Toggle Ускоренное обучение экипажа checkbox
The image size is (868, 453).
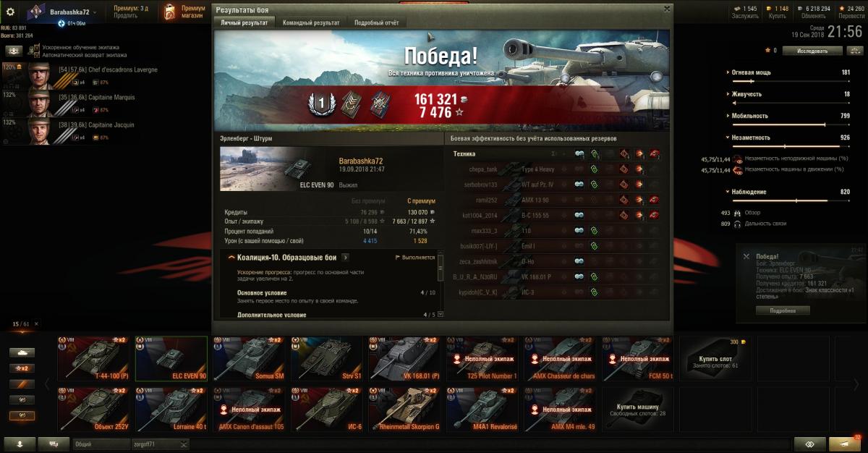point(37,48)
